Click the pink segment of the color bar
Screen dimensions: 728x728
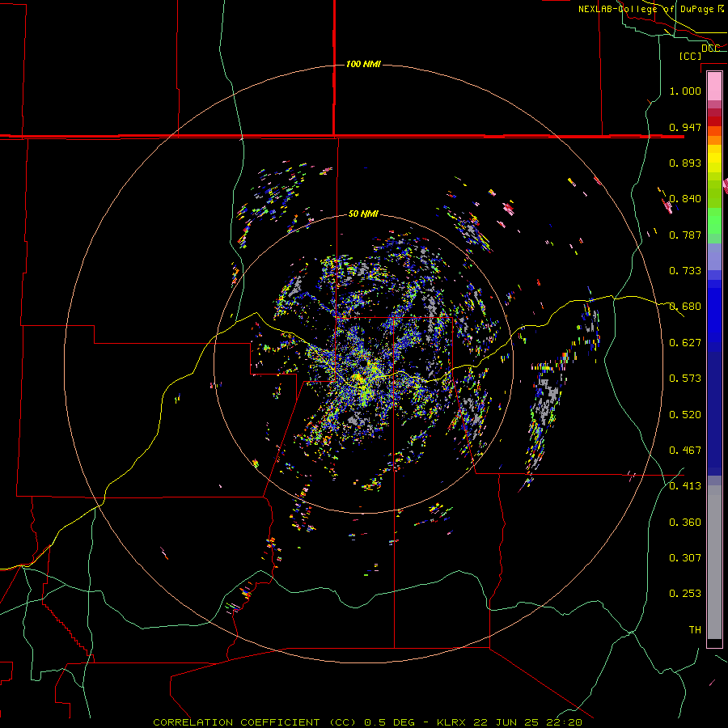coord(714,87)
